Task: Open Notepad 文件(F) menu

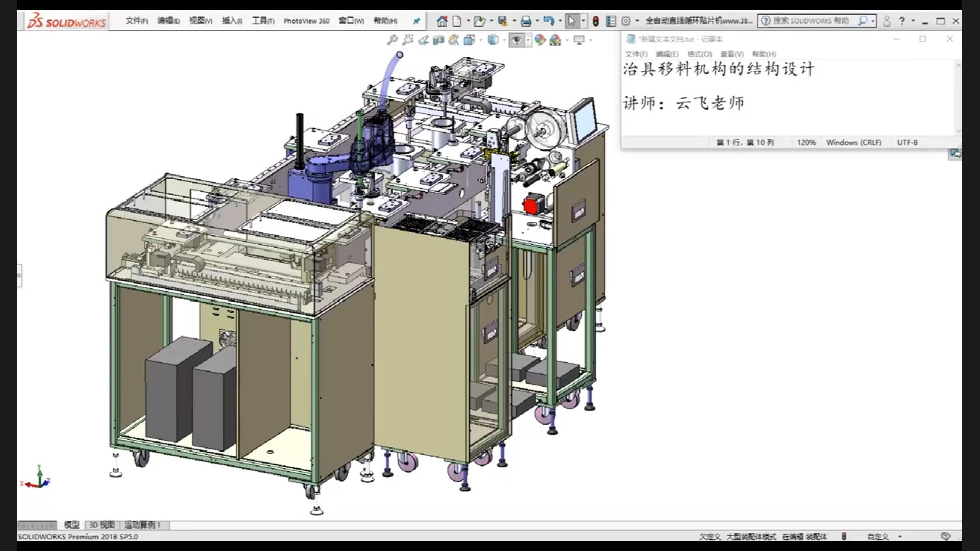Action: point(636,54)
